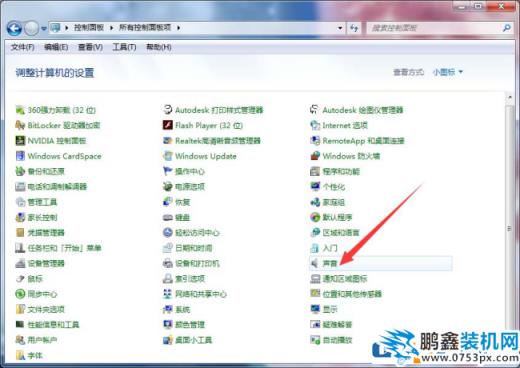520x368 pixels.
Task: Open the Flash Player (32 位) icon
Action: pyautogui.click(x=167, y=125)
